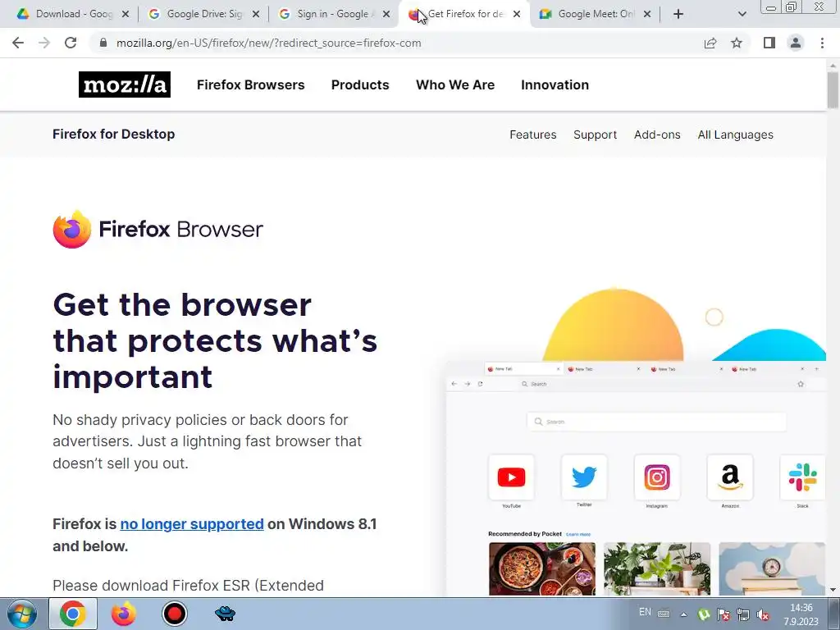Show hidden tray icons arrow
This screenshot has width=840, height=630.
pos(683,614)
